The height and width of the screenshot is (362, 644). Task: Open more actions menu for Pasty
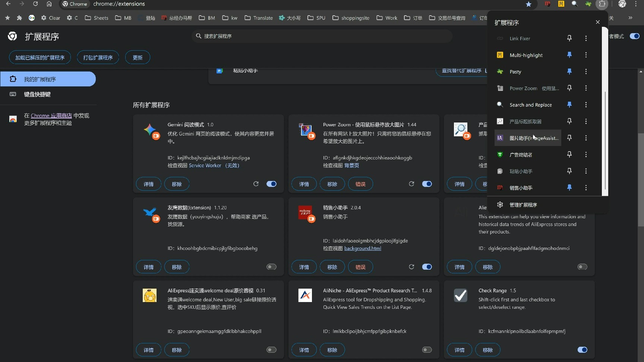586,71
